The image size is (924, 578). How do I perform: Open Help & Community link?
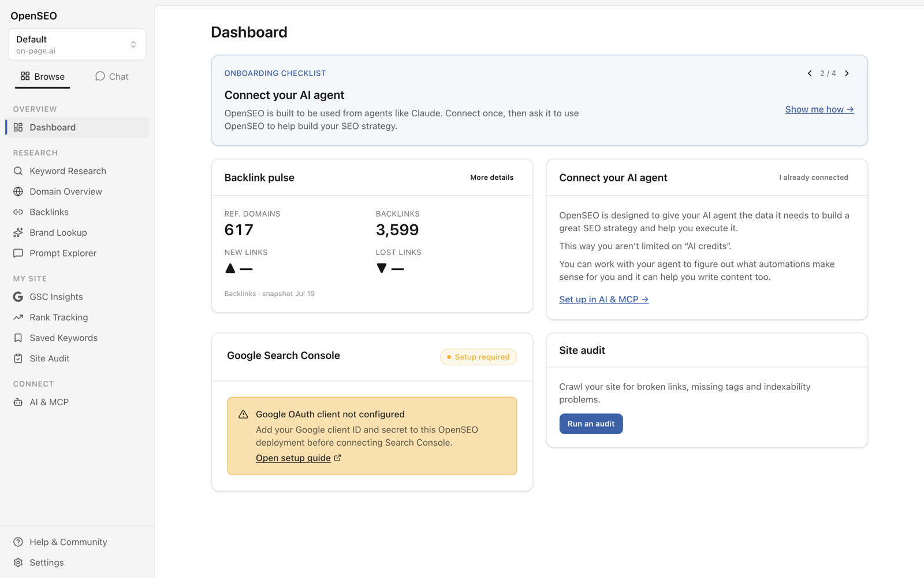(77, 542)
